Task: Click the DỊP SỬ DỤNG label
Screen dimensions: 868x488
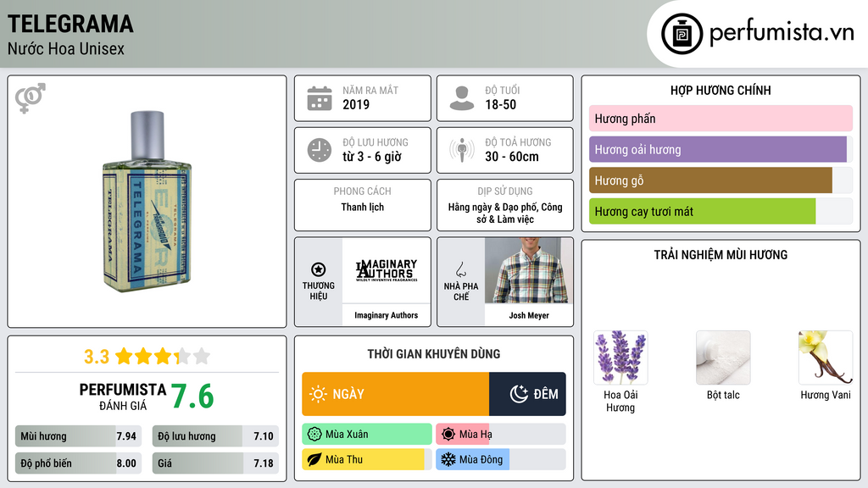Action: (505, 191)
